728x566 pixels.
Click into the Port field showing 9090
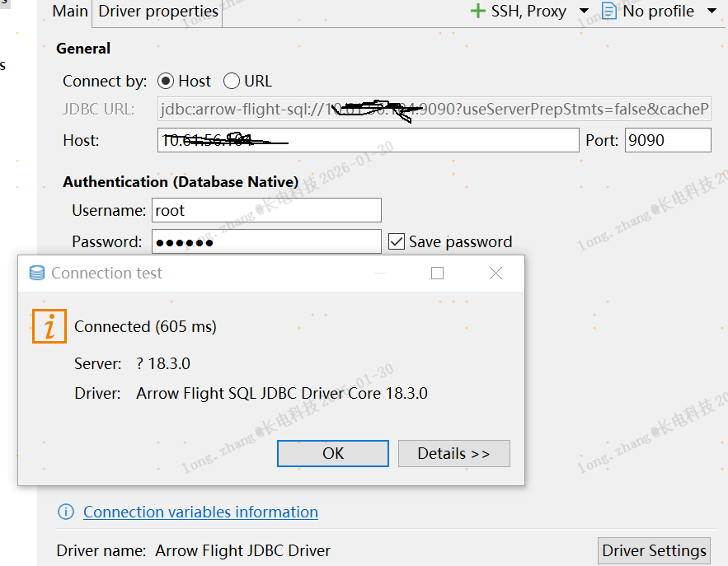[667, 140]
